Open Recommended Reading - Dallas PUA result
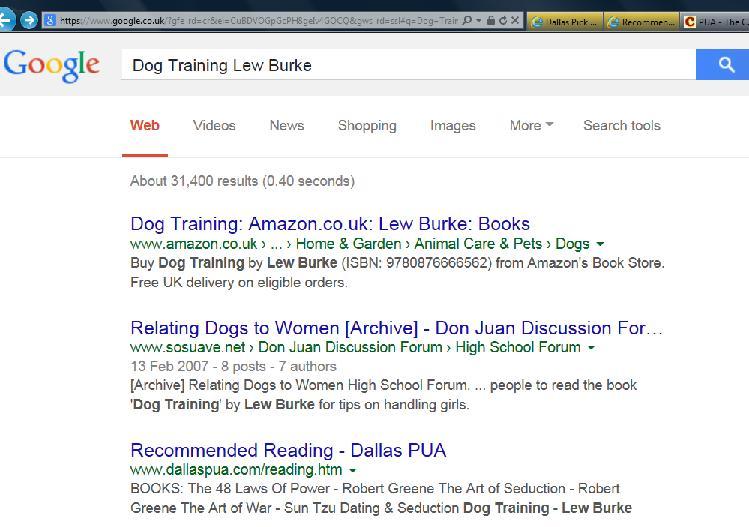The width and height of the screenshot is (749, 527). click(288, 451)
